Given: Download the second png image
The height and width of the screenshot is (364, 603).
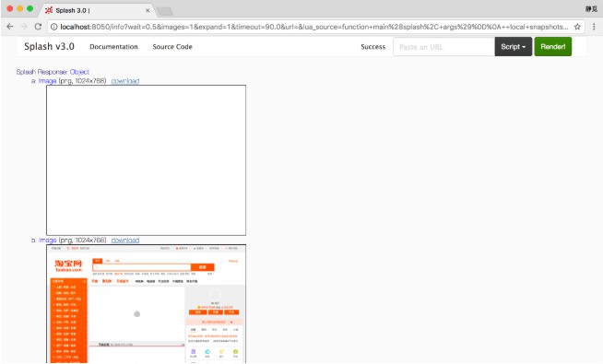Looking at the screenshot, I should click(x=125, y=240).
